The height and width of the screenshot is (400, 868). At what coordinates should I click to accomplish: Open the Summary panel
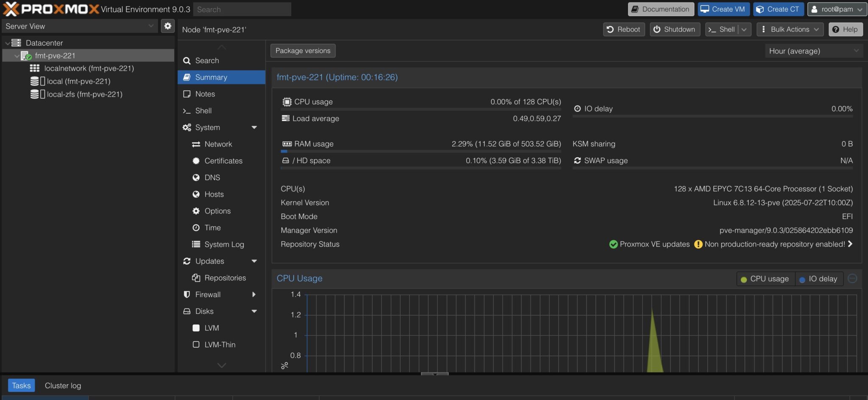tap(211, 77)
